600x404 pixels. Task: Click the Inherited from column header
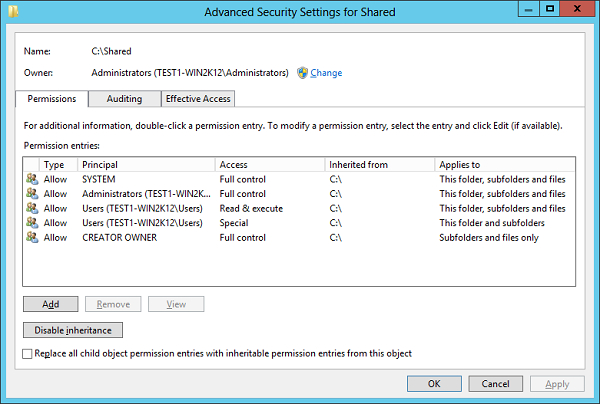(x=380, y=164)
